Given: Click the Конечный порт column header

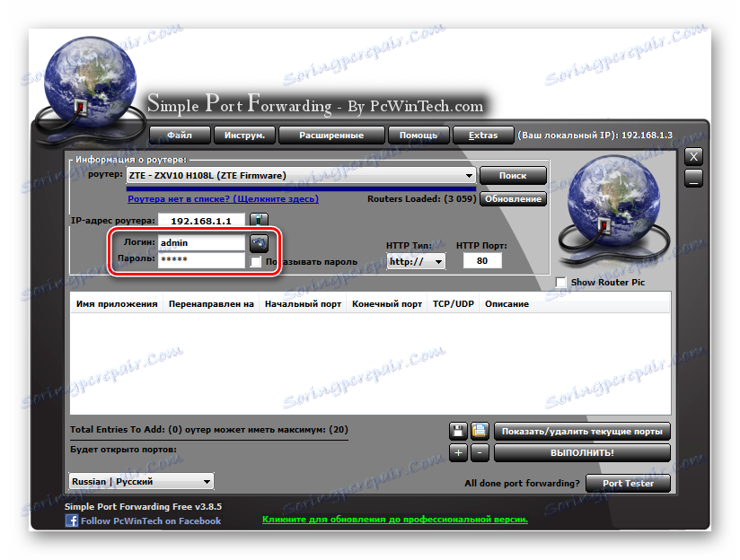Looking at the screenshot, I should 387,304.
